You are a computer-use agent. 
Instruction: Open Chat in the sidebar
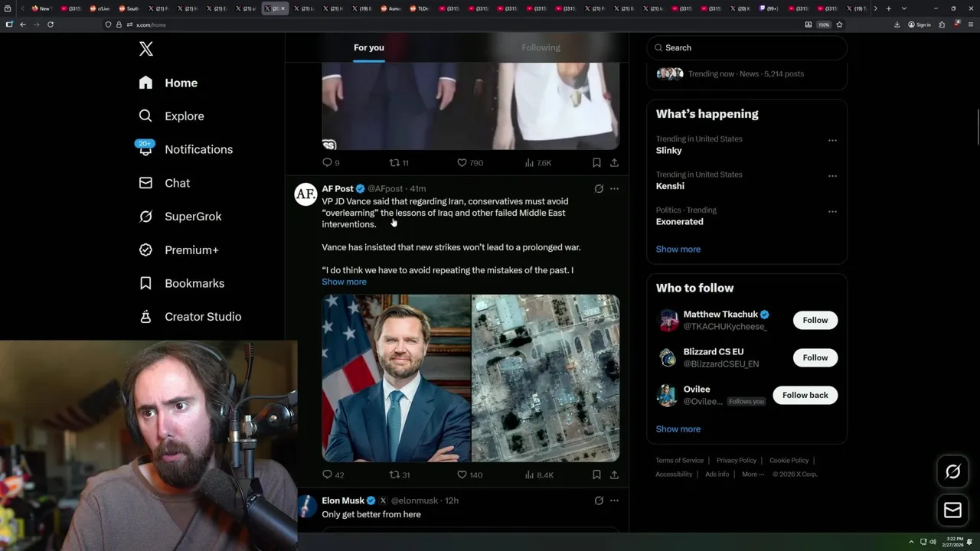(165, 183)
